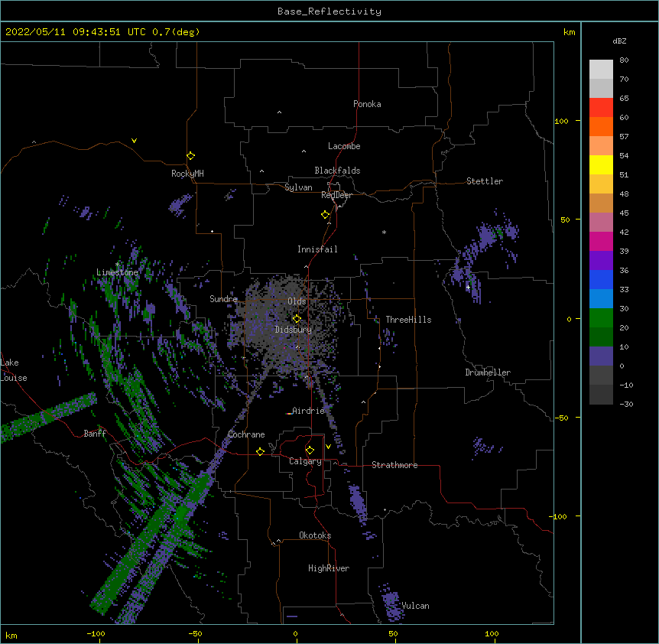Click the ThreeHills label
The height and width of the screenshot is (644, 659).
[x=408, y=320]
